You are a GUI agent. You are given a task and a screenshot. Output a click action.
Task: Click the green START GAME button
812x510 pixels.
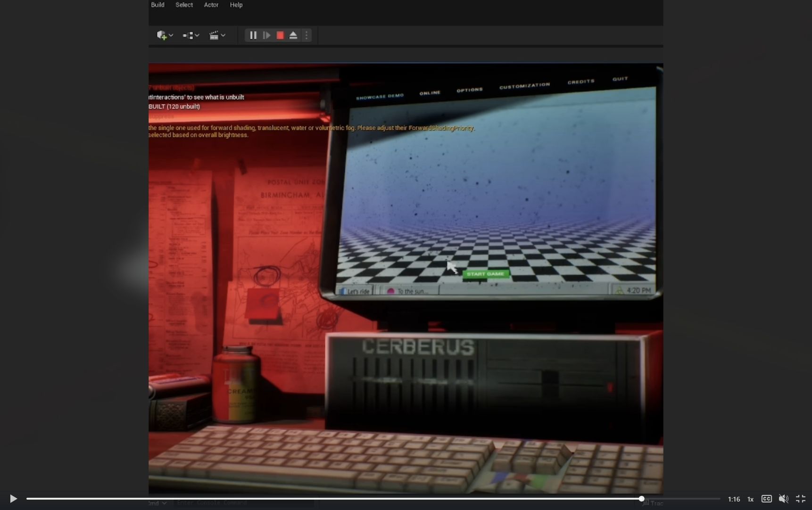coord(485,274)
